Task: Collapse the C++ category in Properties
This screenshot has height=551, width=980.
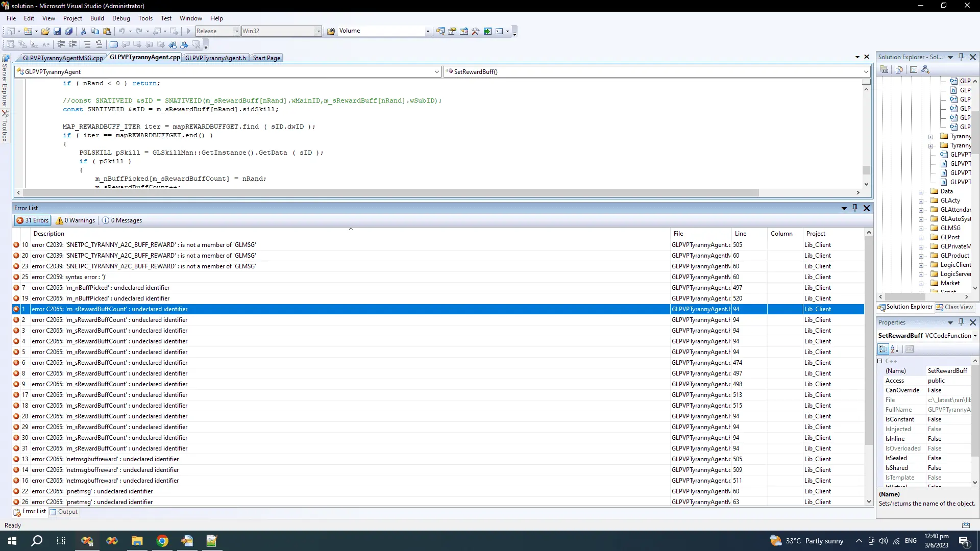Action: point(880,361)
